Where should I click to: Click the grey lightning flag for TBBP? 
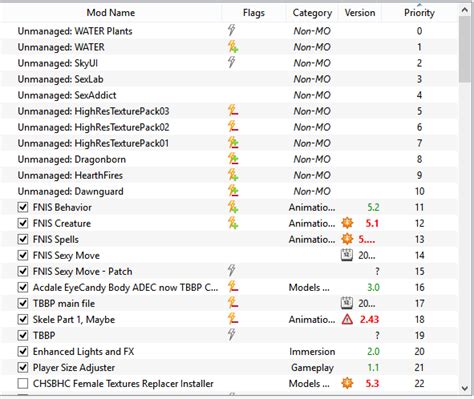(232, 335)
